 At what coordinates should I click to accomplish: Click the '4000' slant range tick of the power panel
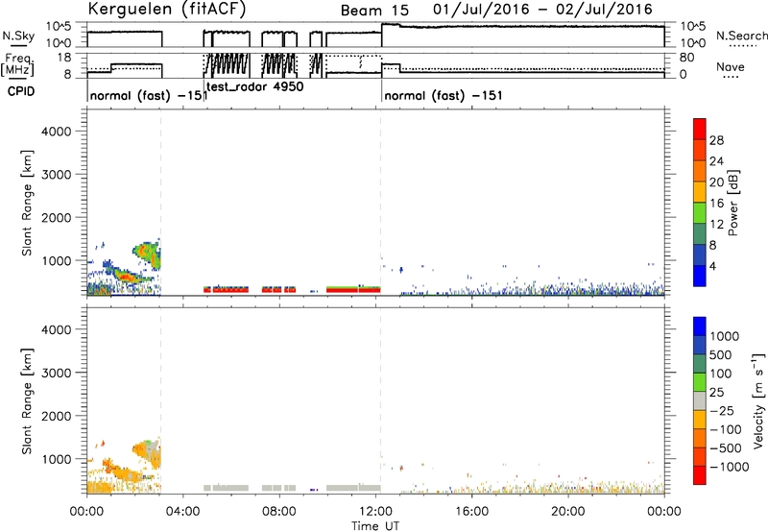click(57, 132)
